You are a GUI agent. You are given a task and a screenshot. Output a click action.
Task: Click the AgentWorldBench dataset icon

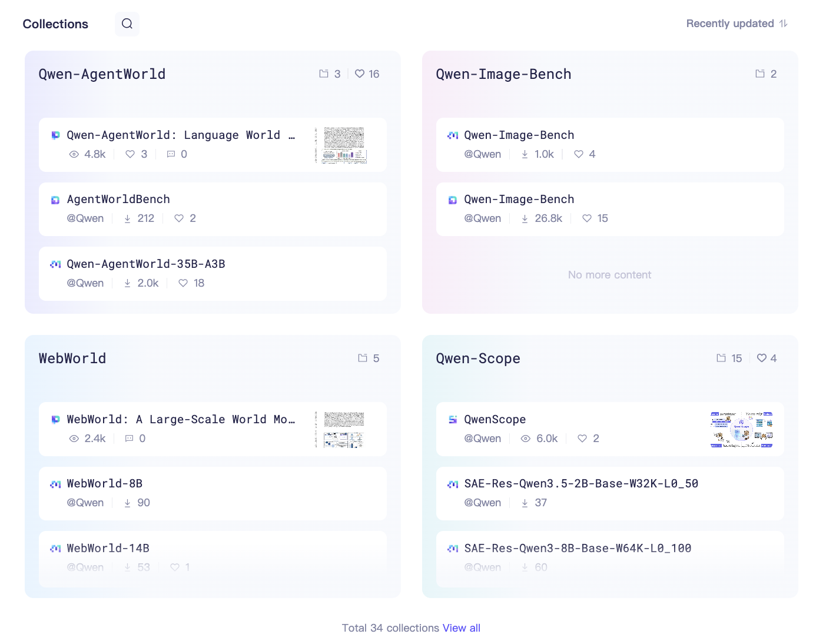click(55, 200)
